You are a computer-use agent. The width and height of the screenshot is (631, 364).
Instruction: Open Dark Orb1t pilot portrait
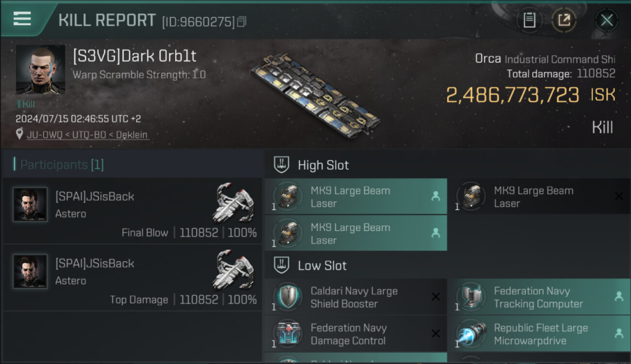tap(40, 69)
